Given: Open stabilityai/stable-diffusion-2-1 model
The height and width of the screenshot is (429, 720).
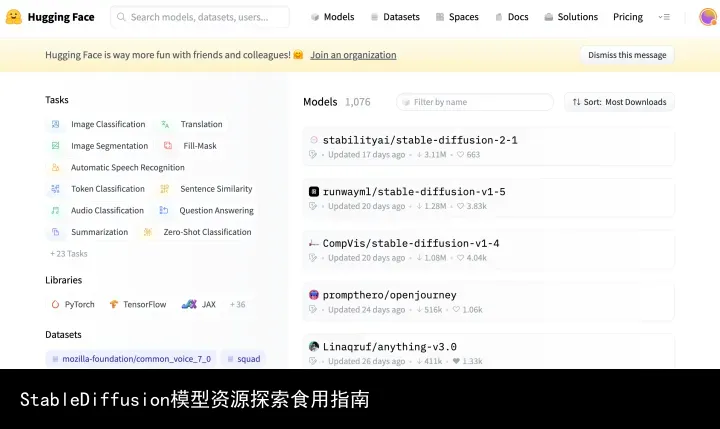Looking at the screenshot, I should [420, 140].
